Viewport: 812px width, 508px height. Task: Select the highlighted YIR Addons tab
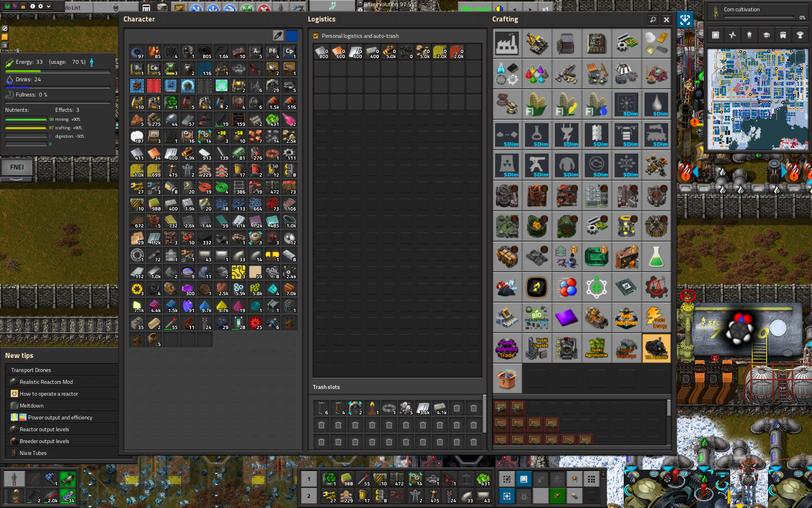[x=656, y=348]
